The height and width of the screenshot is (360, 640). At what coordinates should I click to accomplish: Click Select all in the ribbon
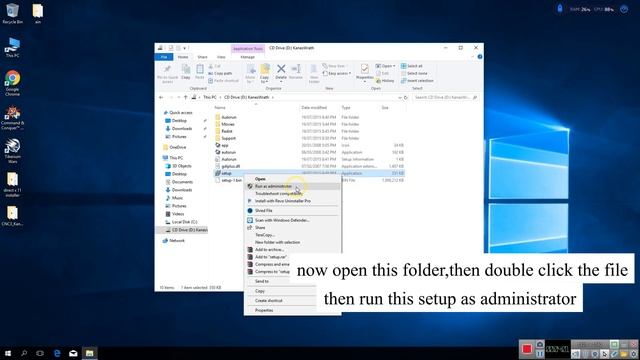pyautogui.click(x=411, y=66)
